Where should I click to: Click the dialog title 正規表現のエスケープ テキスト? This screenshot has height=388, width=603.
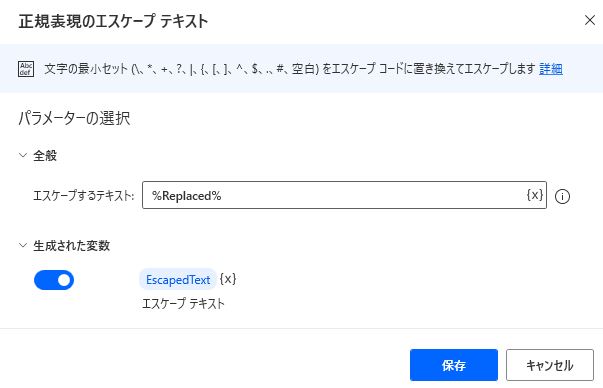(113, 21)
